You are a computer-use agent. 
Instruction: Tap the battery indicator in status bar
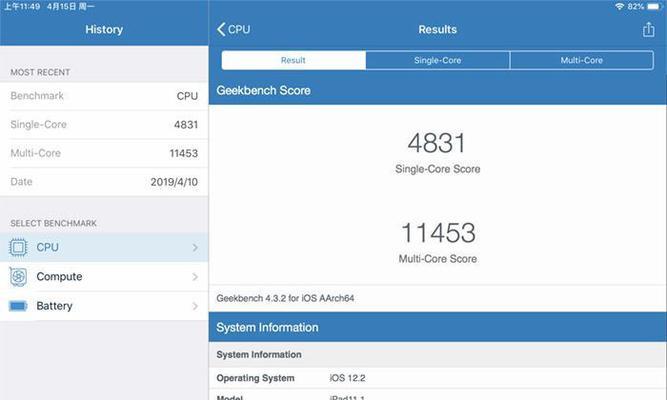pos(654,6)
